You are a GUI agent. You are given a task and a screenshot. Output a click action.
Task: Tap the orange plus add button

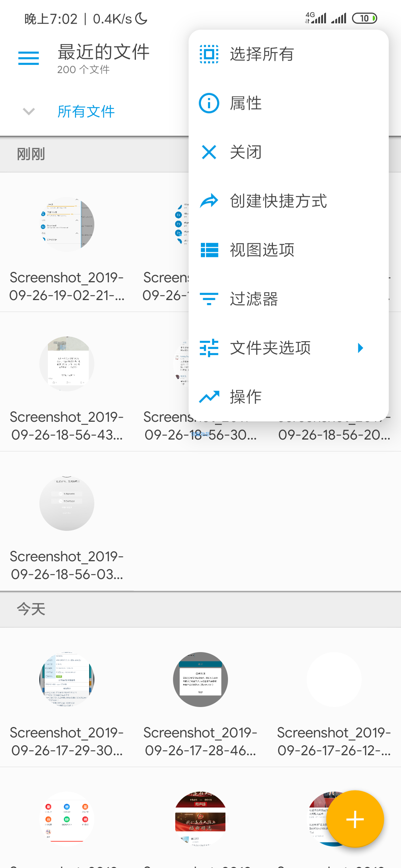pos(355,819)
